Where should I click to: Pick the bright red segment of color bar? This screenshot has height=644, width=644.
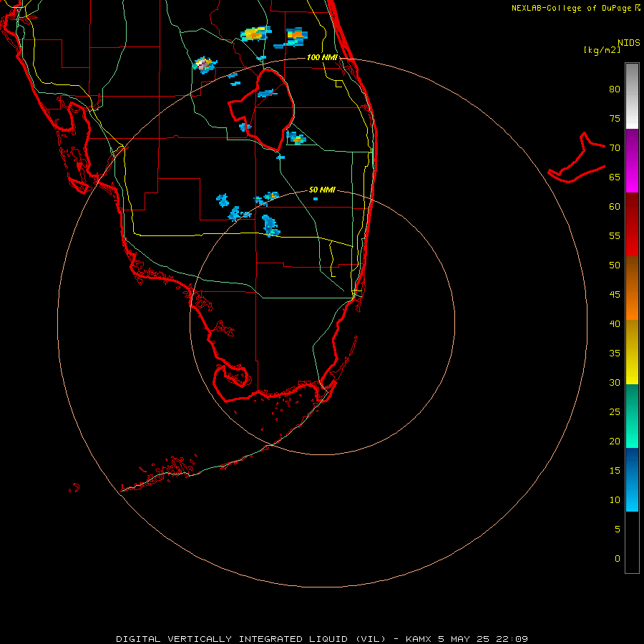click(x=632, y=225)
